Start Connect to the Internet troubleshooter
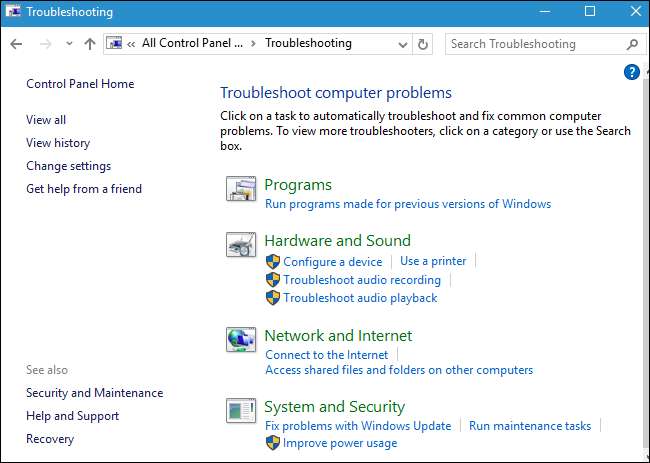 pyautogui.click(x=327, y=355)
